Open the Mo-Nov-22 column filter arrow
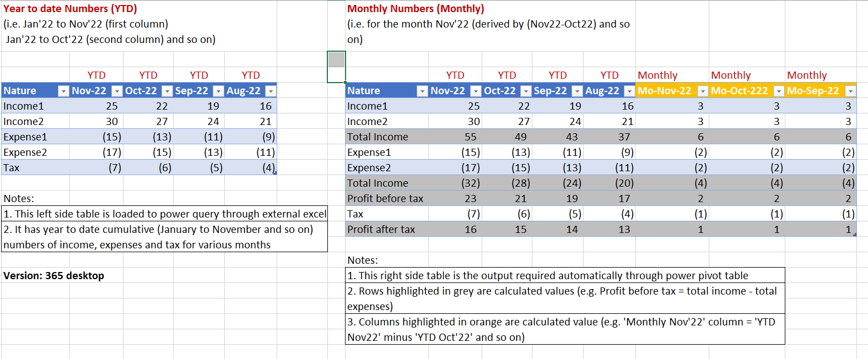868x359 pixels. [x=703, y=91]
